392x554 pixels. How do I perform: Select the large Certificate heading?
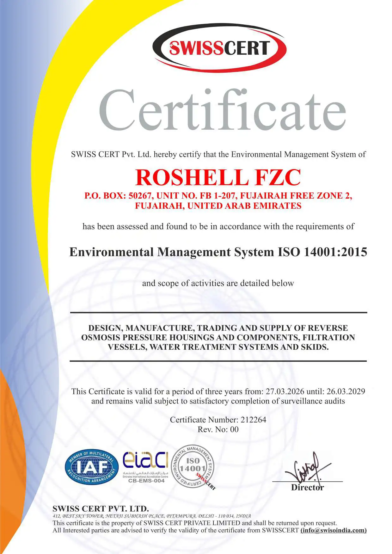pos(222,109)
